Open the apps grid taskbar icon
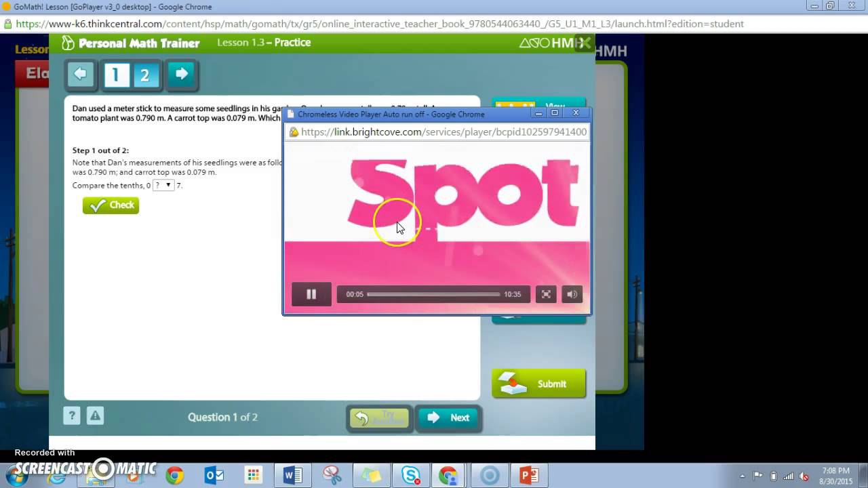Viewport: 868px width, 488px height. point(253,476)
